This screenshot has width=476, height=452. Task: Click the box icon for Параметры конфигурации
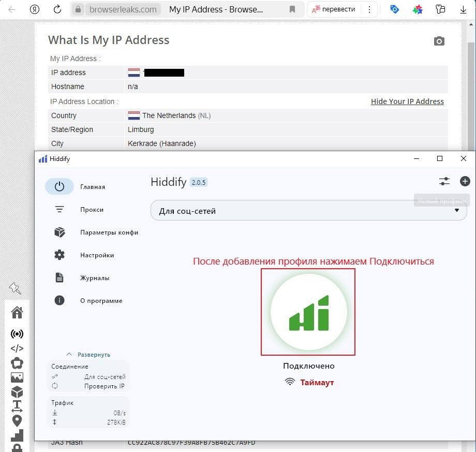pyautogui.click(x=59, y=232)
